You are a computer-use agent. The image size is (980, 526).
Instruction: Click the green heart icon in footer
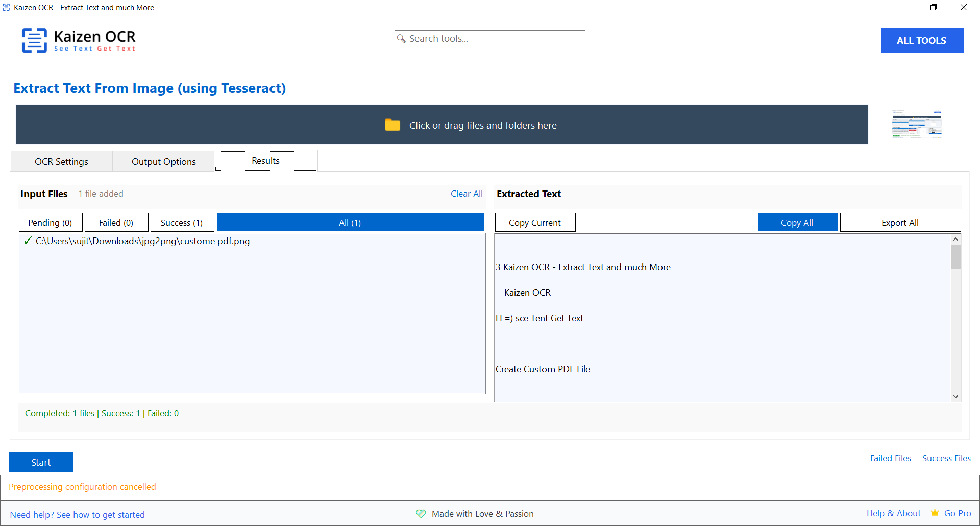(421, 514)
